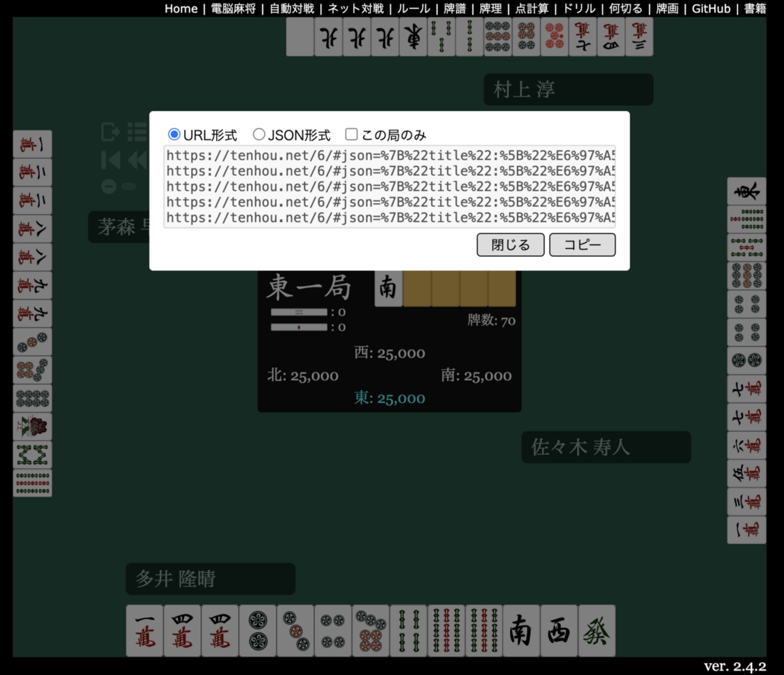Click the 1-sou bird tile in 茅森's hand

33,427
